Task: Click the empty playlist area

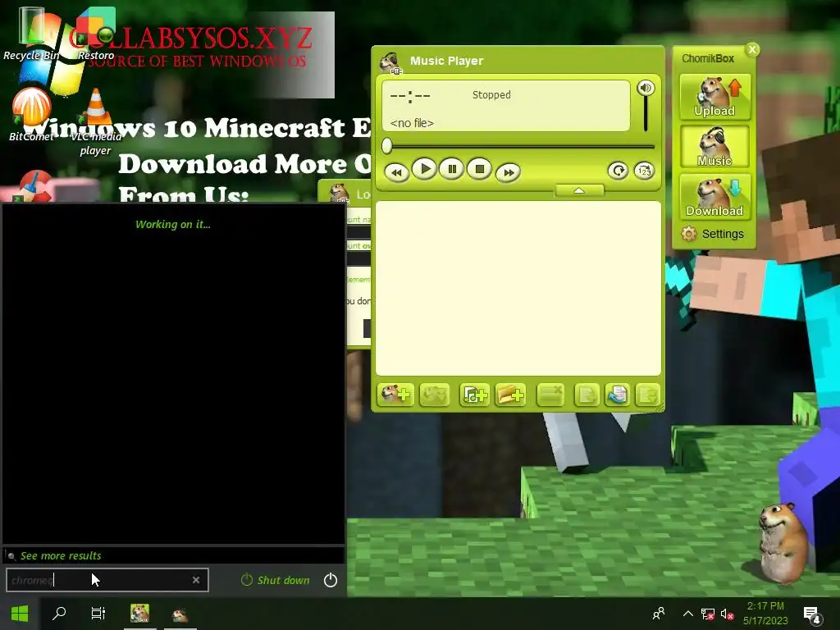Action: click(518, 288)
